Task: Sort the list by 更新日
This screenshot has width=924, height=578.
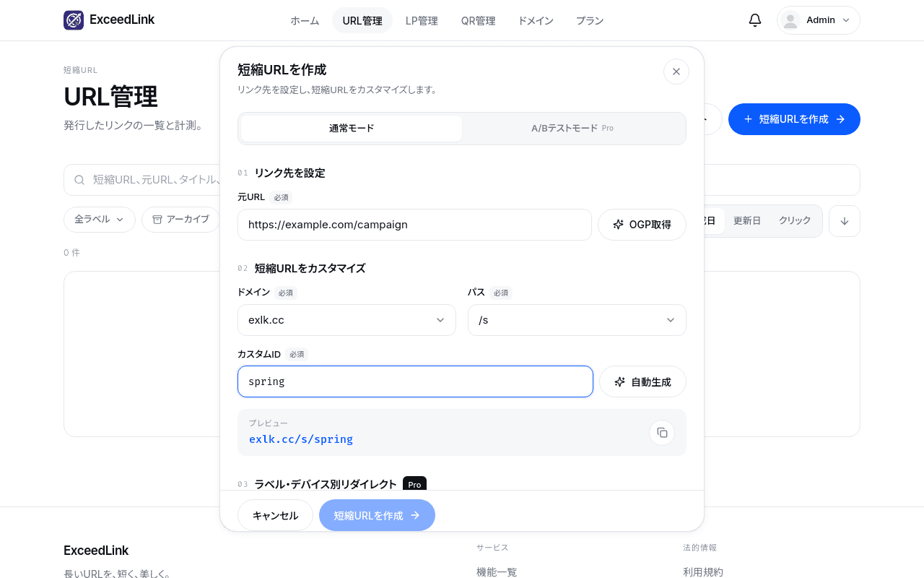Action: [747, 221]
